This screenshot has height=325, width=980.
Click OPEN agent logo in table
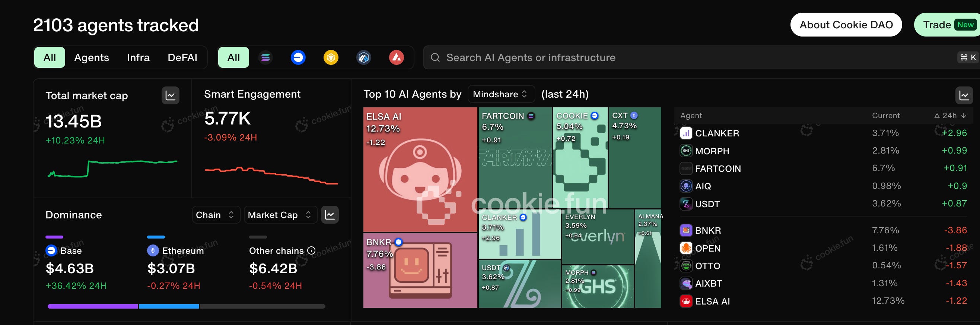click(x=685, y=248)
